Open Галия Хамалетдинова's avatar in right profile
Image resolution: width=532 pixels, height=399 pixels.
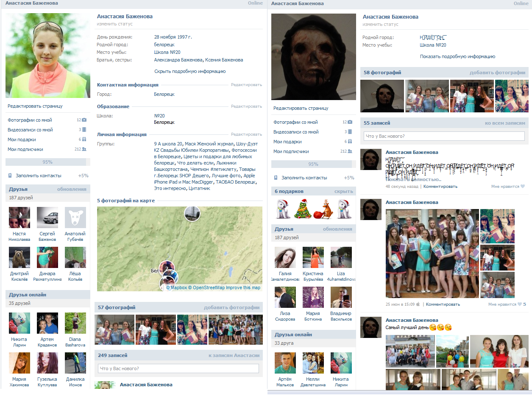285,257
